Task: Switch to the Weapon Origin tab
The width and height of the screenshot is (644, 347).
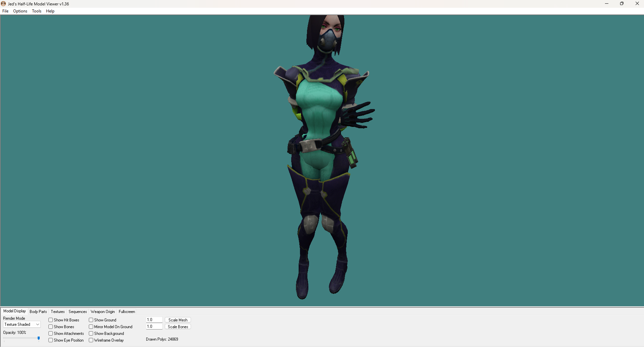Action: click(103, 312)
